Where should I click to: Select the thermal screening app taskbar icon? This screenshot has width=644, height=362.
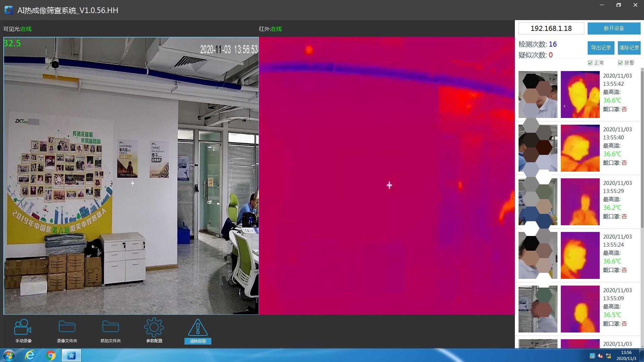(x=71, y=355)
